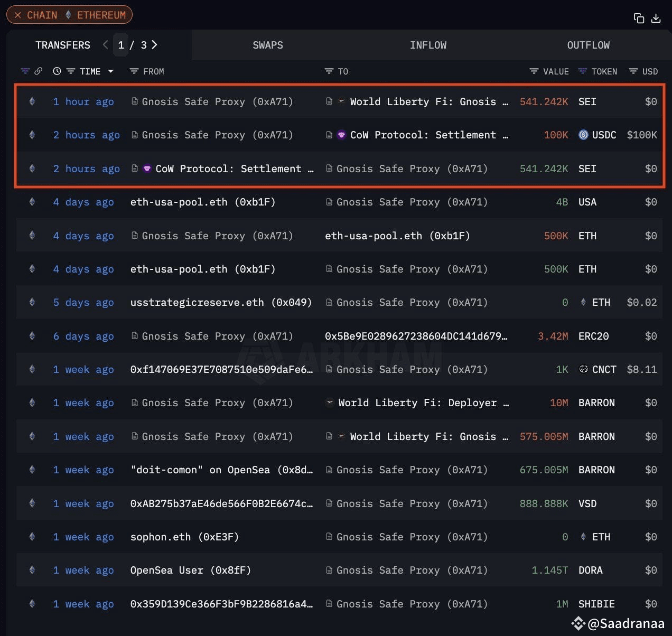Switch to the Swaps tab

coord(268,45)
